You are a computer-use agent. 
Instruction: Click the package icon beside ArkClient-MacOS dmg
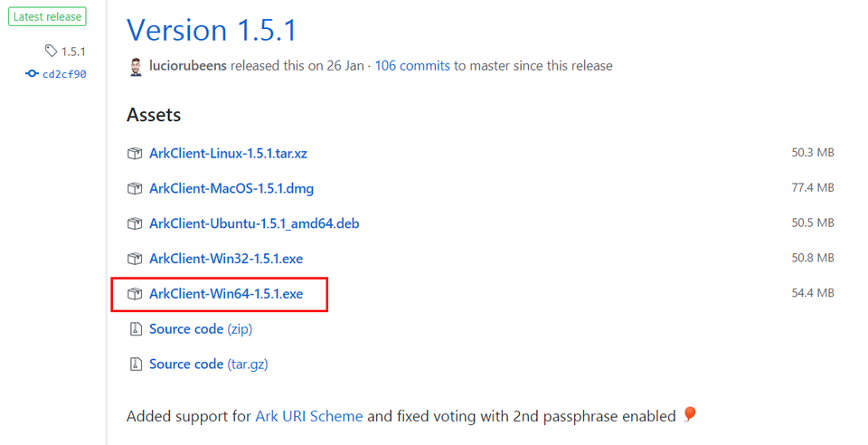(x=135, y=189)
